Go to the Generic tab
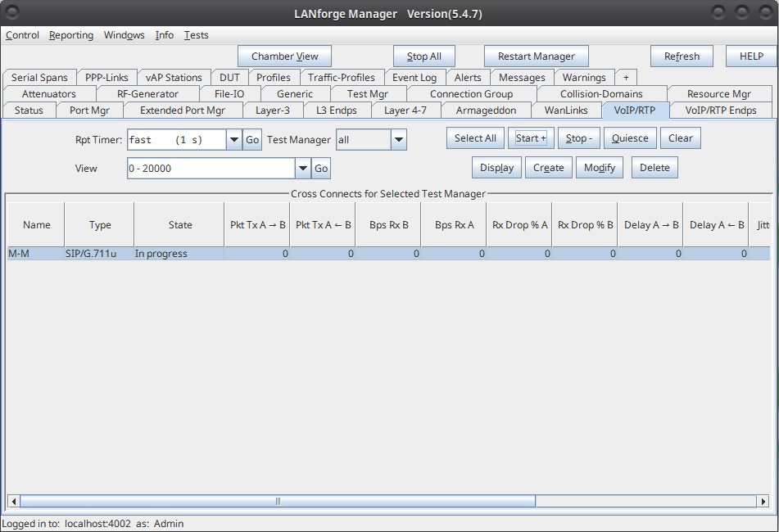 pos(295,94)
